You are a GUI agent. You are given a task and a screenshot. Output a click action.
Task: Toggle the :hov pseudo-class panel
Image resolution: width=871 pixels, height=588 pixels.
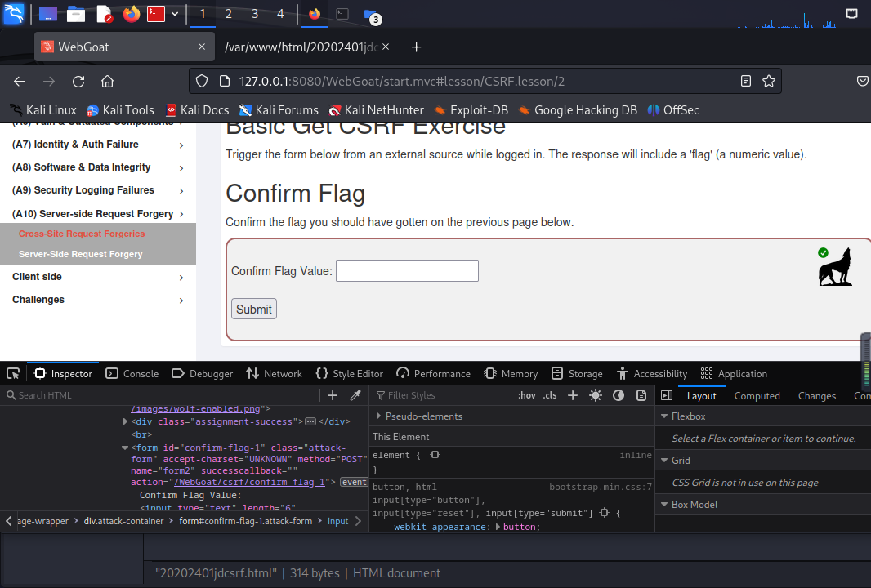[x=526, y=395]
